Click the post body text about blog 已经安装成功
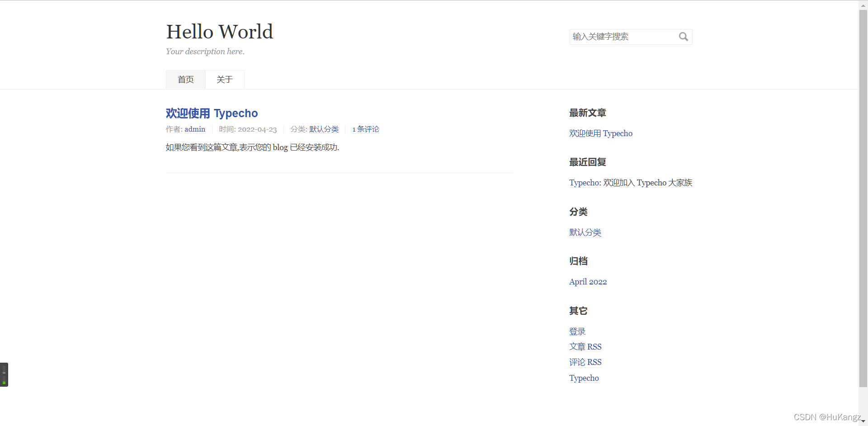The width and height of the screenshot is (868, 426). pyautogui.click(x=252, y=147)
